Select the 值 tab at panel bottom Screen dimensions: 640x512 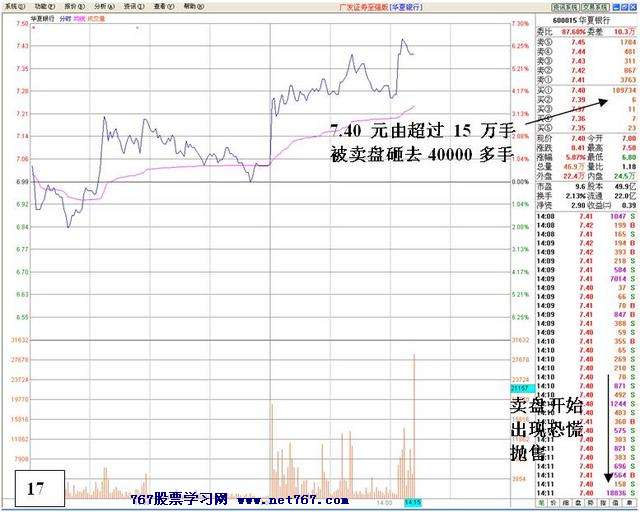[x=616, y=502]
